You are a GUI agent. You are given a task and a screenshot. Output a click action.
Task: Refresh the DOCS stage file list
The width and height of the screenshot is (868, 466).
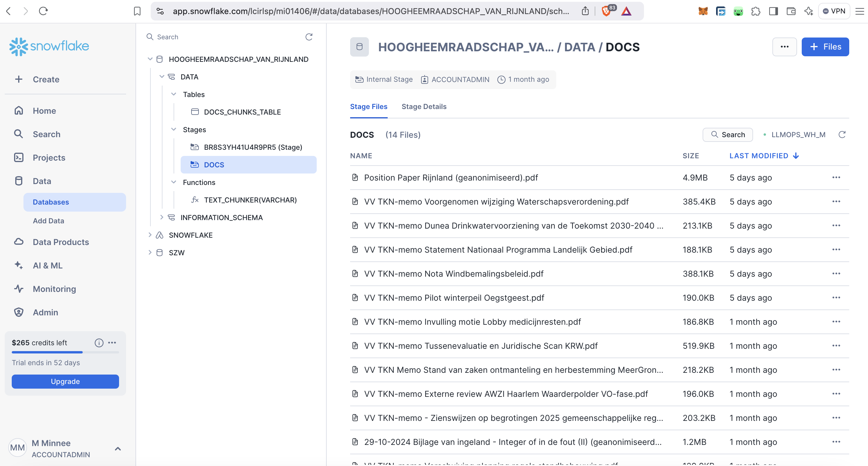click(x=842, y=135)
